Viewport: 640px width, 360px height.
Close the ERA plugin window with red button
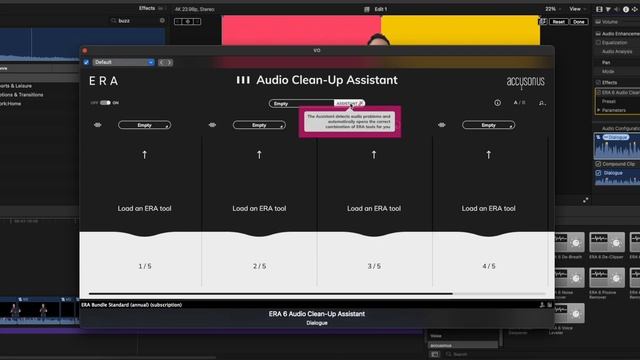[x=85, y=51]
